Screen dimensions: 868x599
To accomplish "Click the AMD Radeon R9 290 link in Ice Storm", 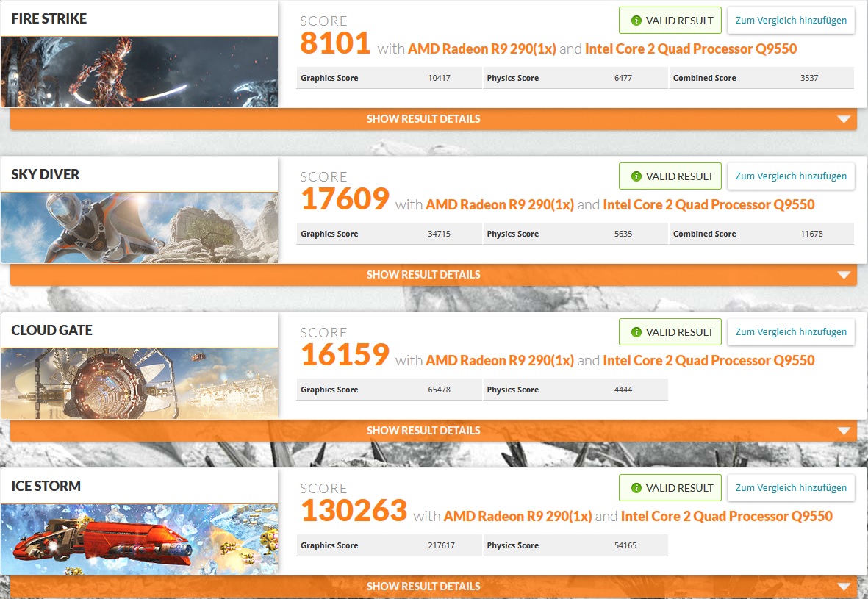I will tap(517, 517).
